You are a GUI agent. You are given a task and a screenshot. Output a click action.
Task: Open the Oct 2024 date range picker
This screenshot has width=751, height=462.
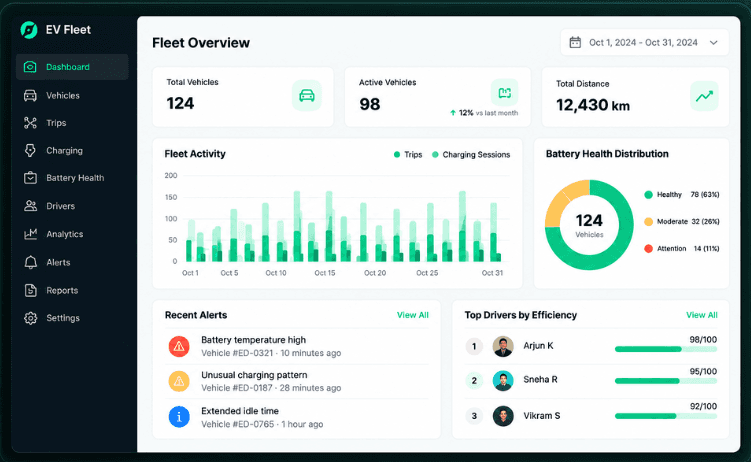(x=644, y=43)
